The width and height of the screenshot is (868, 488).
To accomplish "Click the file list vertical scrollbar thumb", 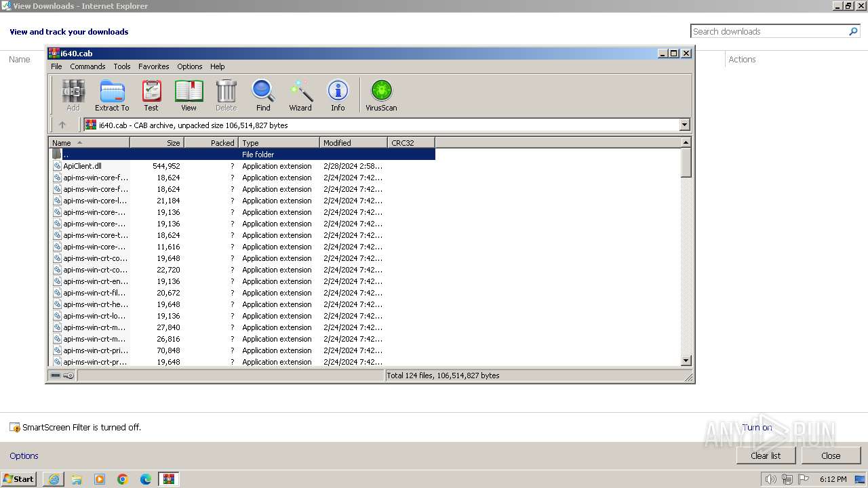I will 686,163.
